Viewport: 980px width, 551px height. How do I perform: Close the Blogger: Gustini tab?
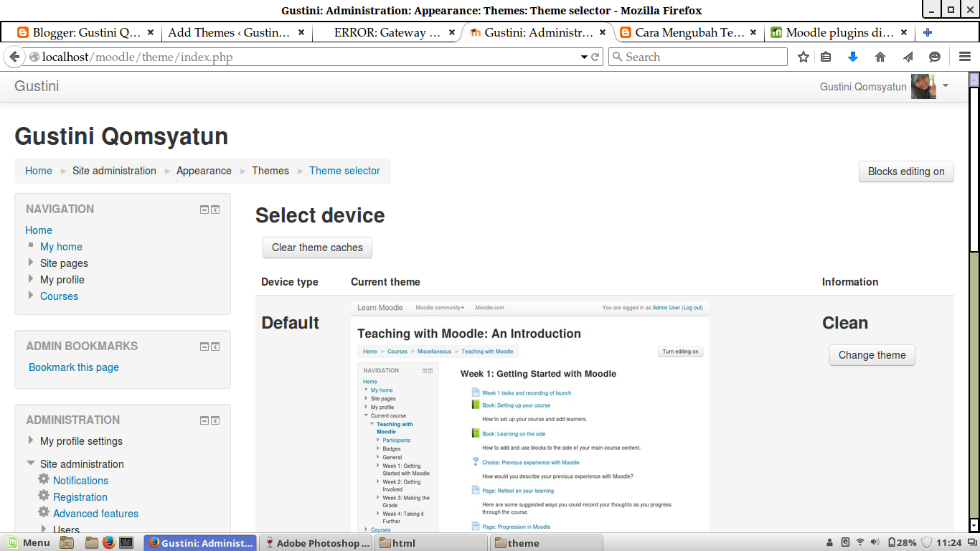[x=151, y=32]
